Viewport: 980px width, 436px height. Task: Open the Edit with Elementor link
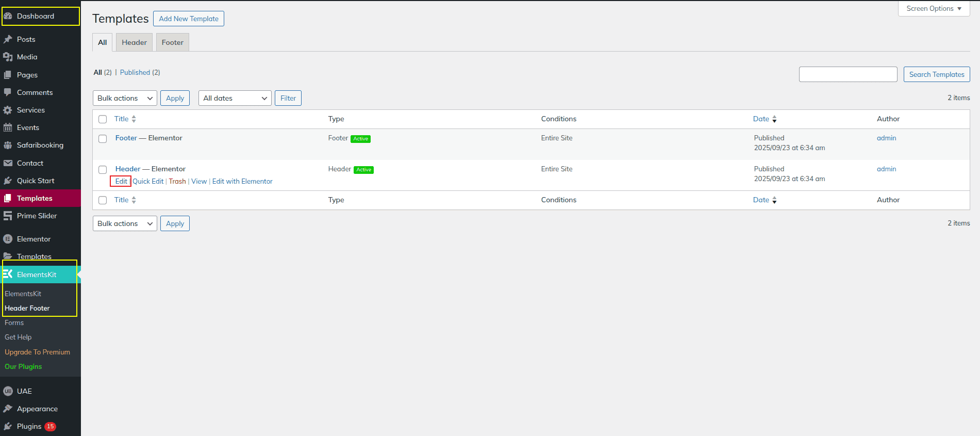pyautogui.click(x=242, y=181)
